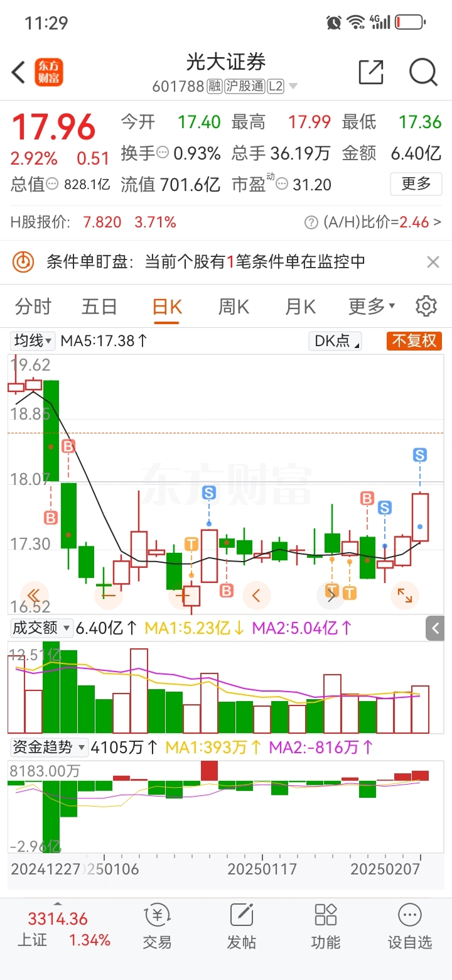Open the 均线 indicator dropdown
Viewport: 452px width, 980px height.
coord(33,341)
